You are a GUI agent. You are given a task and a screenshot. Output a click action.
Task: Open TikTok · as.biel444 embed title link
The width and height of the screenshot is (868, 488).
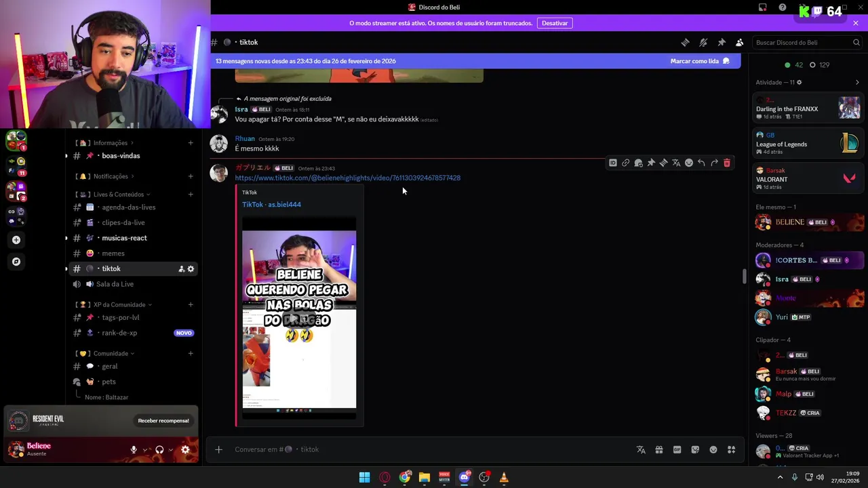click(x=271, y=205)
